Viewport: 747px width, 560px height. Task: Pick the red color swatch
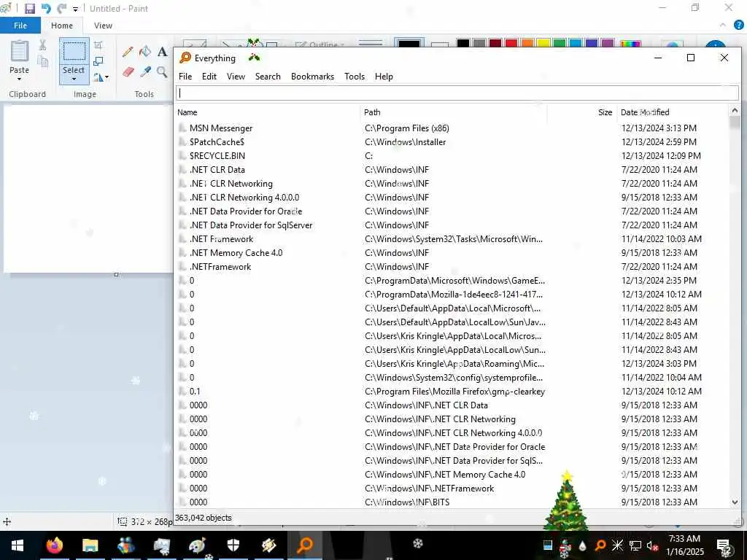(511, 43)
